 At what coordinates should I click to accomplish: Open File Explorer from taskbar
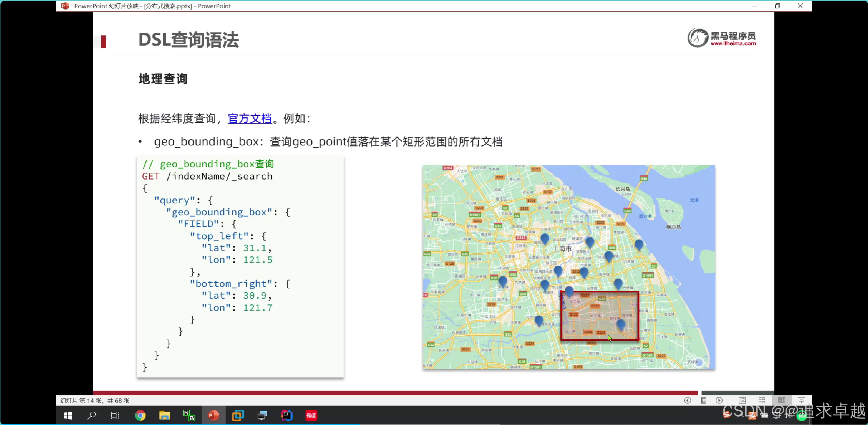tap(164, 415)
